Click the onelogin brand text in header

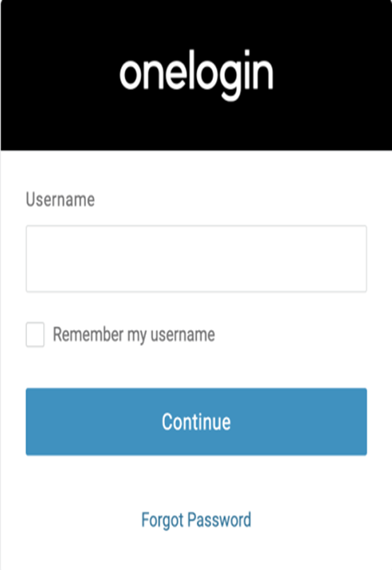[196, 74]
